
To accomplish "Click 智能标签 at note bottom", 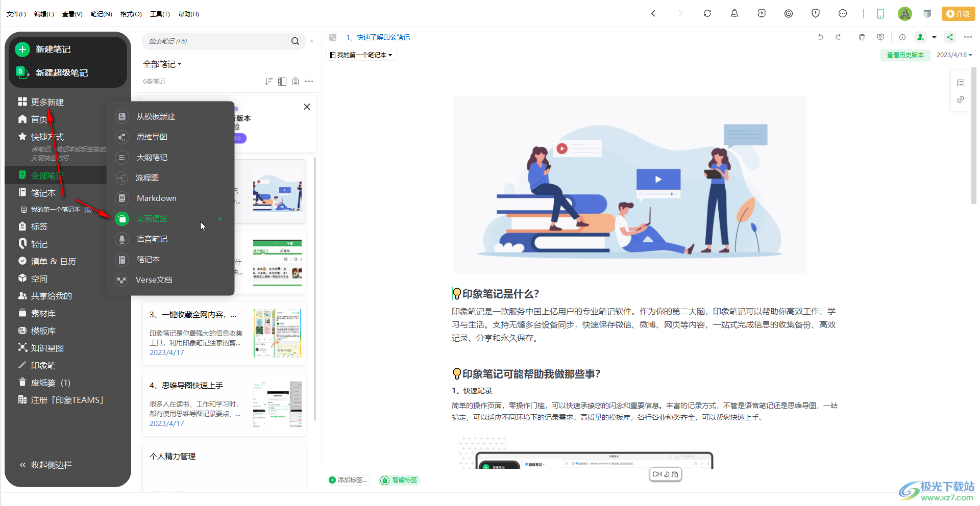I will (400, 480).
